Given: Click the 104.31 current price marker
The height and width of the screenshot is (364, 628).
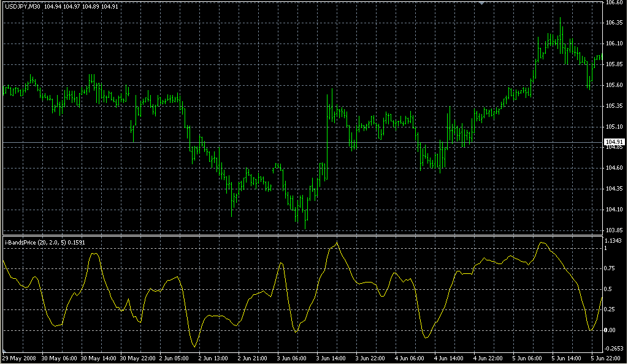Looking at the screenshot, I should pyautogui.click(x=613, y=141).
